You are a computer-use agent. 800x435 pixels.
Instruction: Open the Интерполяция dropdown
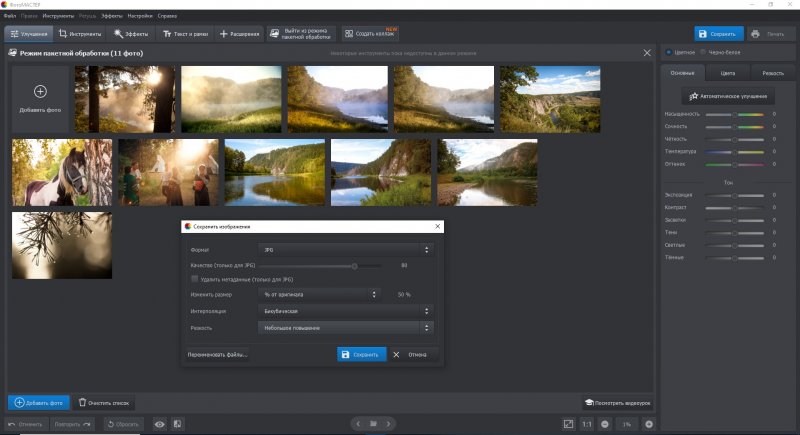click(x=345, y=311)
